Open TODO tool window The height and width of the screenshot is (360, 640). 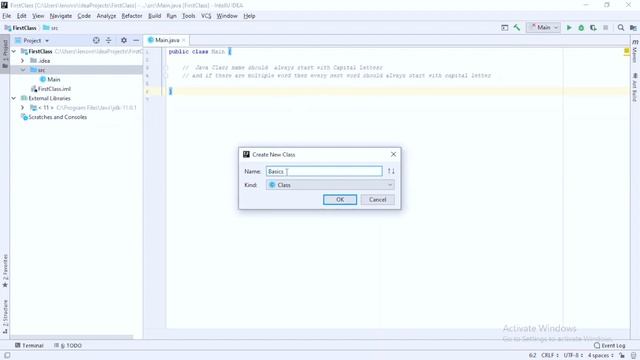point(68,345)
